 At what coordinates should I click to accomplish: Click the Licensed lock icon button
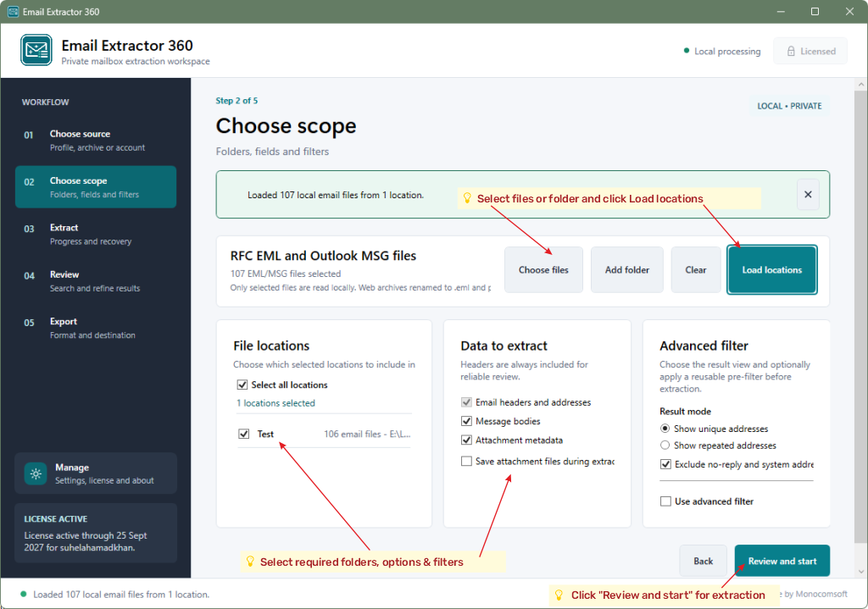(x=810, y=51)
